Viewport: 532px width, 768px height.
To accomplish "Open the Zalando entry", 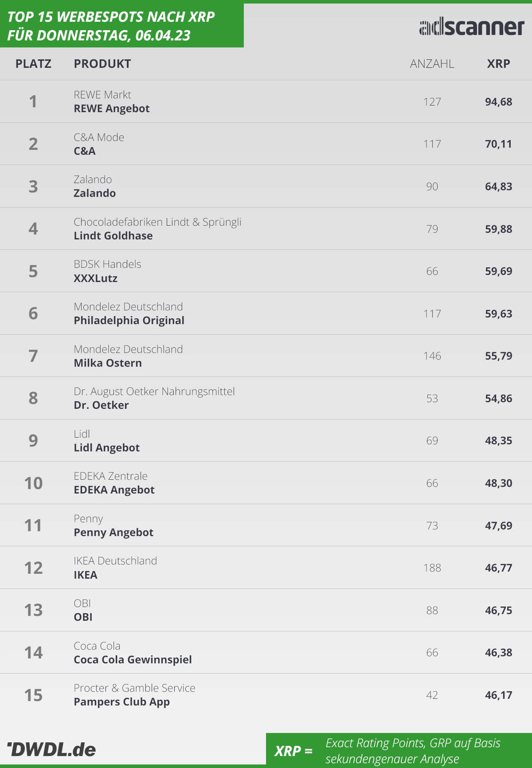I will pyautogui.click(x=94, y=193).
